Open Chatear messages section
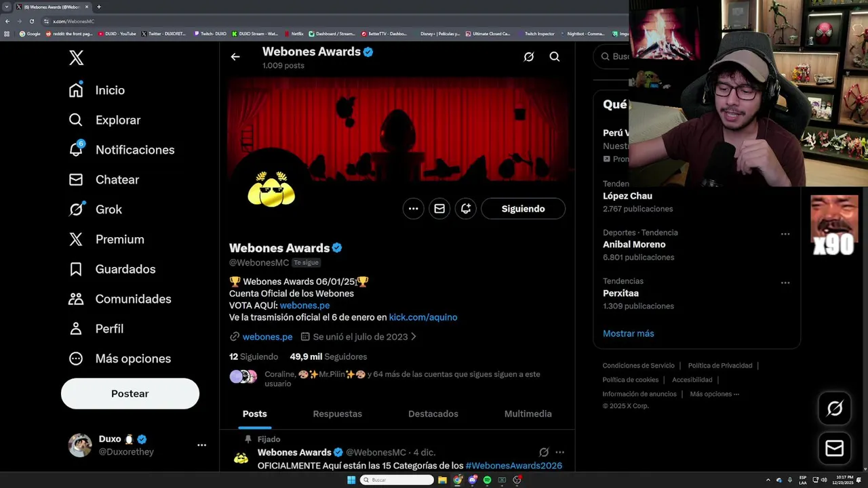 104,180
